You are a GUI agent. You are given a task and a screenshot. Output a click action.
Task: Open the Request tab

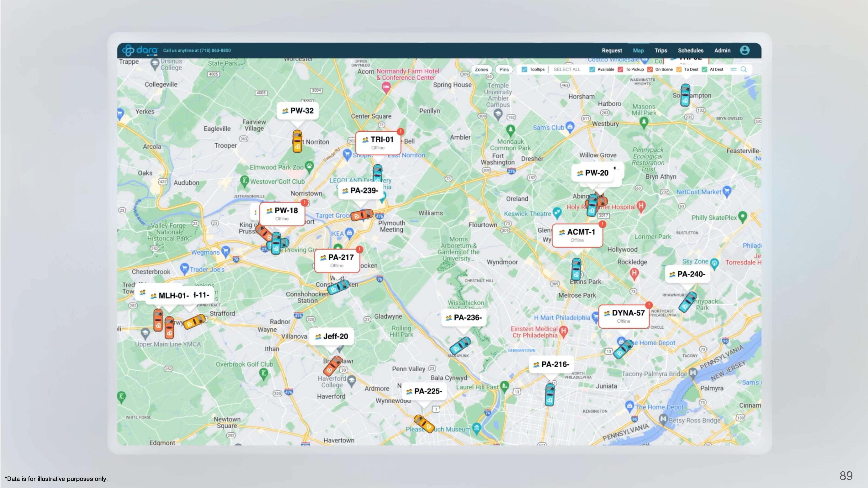point(612,51)
